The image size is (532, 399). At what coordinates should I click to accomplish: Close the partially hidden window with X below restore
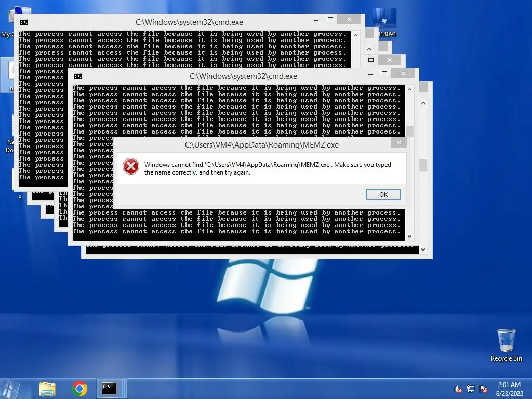[x=390, y=60]
